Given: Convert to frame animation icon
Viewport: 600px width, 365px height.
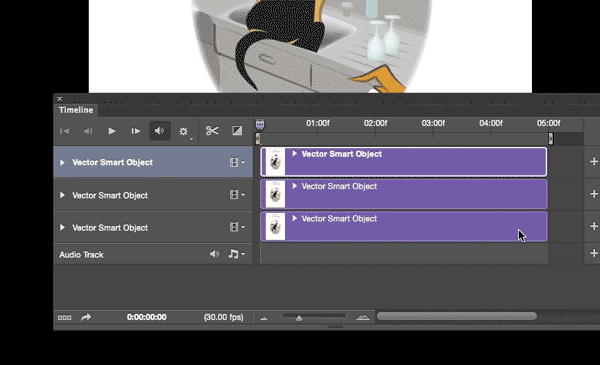Looking at the screenshot, I should (64, 318).
